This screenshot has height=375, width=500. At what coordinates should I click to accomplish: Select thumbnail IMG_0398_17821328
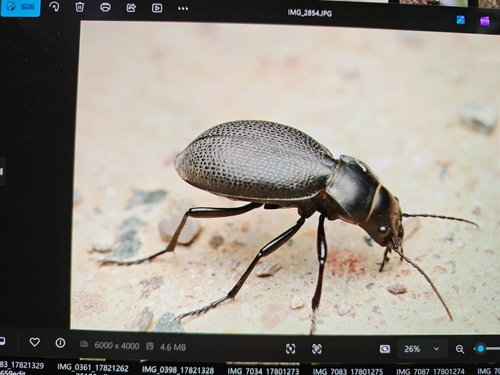click(x=178, y=369)
